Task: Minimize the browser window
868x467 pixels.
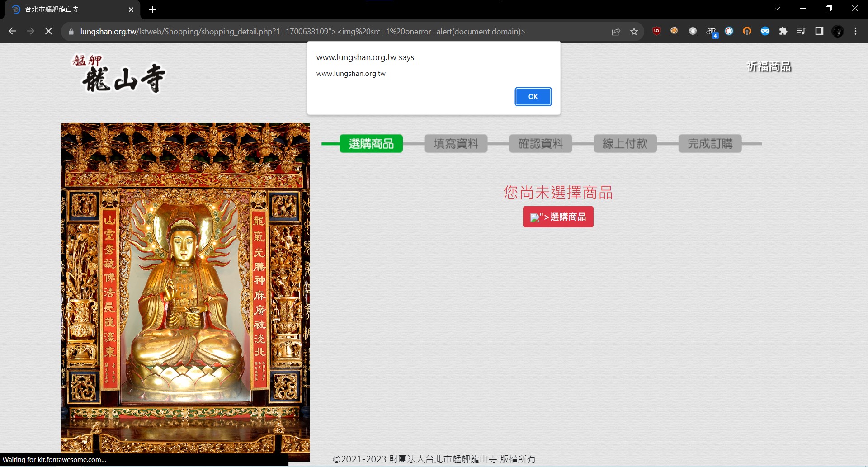Action: (x=803, y=9)
